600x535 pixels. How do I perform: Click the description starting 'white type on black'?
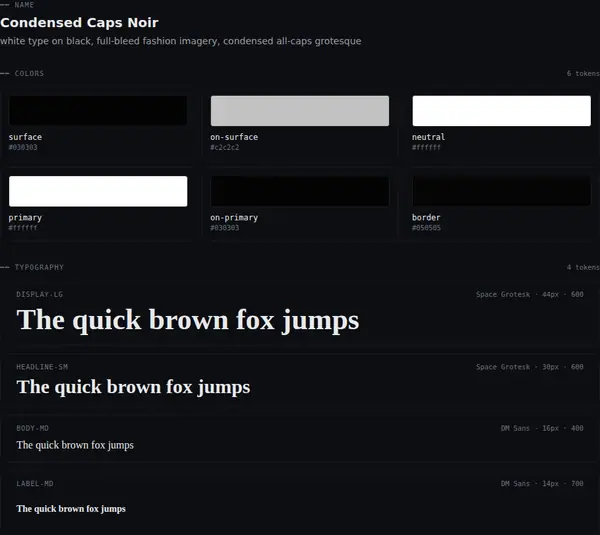click(181, 41)
